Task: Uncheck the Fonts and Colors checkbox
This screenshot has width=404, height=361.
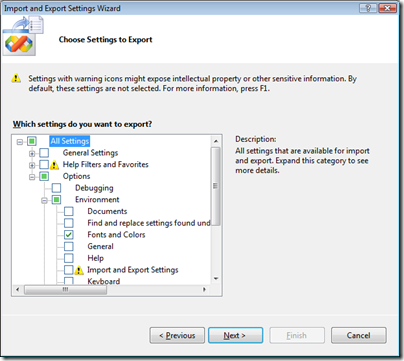Action: [x=69, y=235]
